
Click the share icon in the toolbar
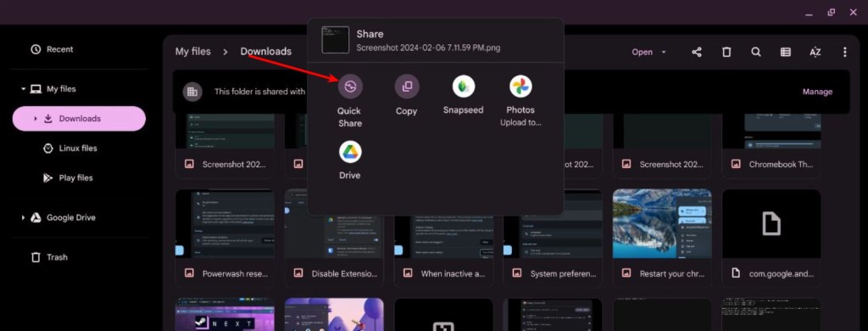pyautogui.click(x=697, y=52)
